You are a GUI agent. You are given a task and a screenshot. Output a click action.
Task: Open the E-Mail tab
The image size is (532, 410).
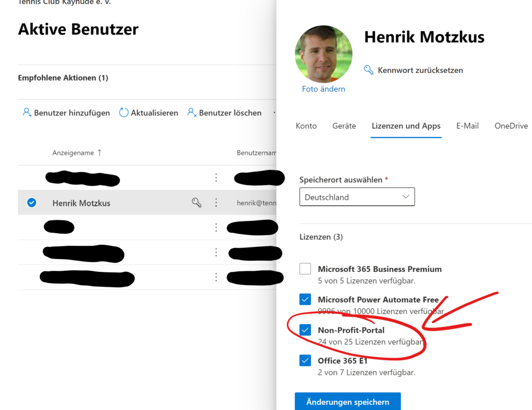coord(467,126)
